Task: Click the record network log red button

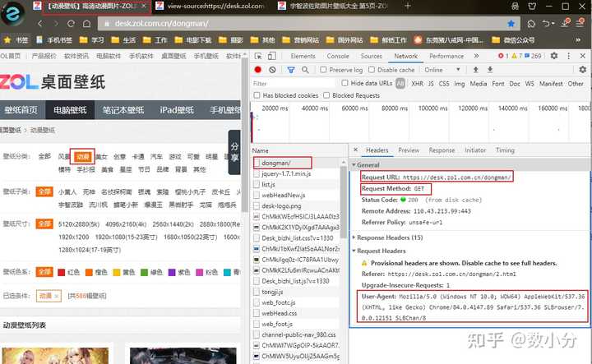Action: (258, 70)
